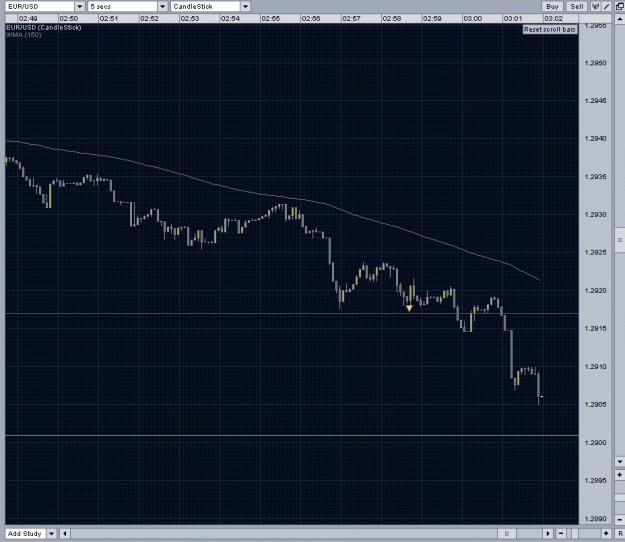Click the Sell button
This screenshot has width=625, height=542.
[x=577, y=6]
